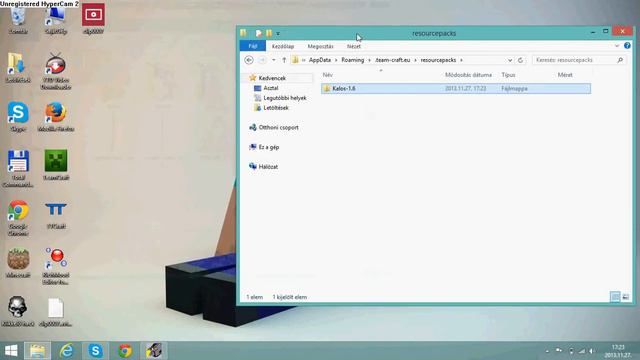Click New Folder icon in Quick Access Toolbar
640x360 pixels.
(x=269, y=33)
